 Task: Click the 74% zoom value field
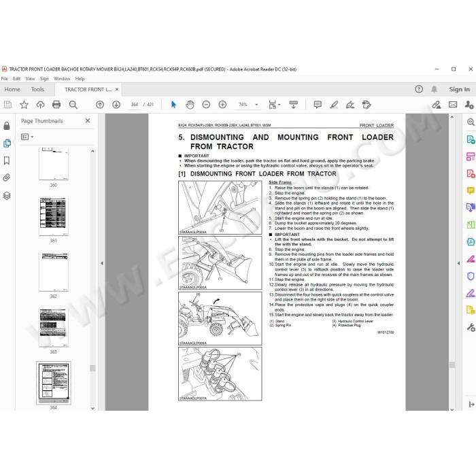tap(243, 105)
